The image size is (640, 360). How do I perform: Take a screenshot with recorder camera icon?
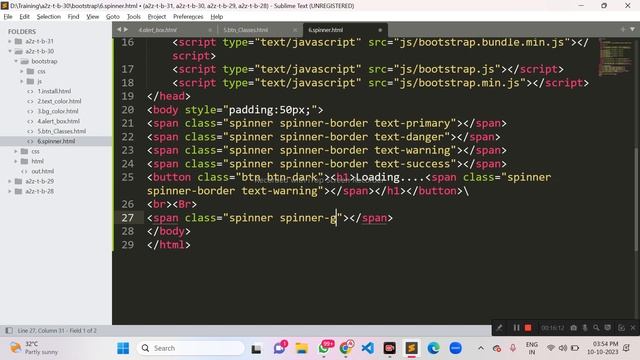click(573, 327)
